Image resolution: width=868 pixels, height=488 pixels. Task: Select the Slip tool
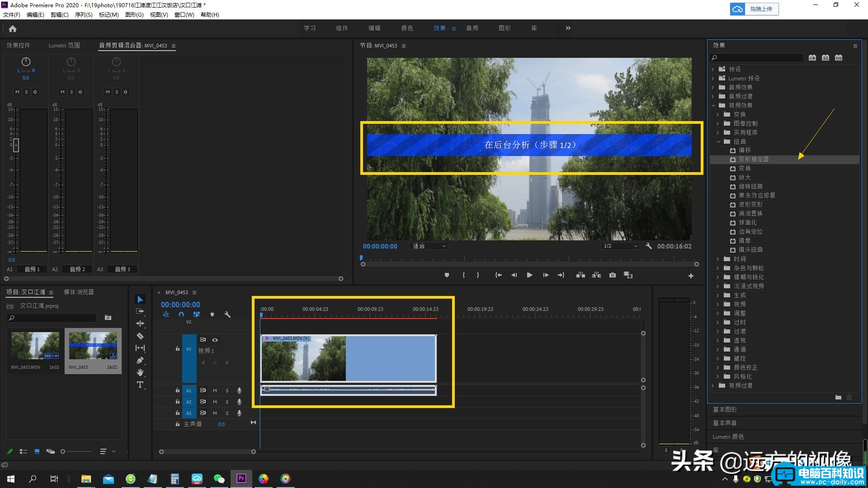(140, 348)
